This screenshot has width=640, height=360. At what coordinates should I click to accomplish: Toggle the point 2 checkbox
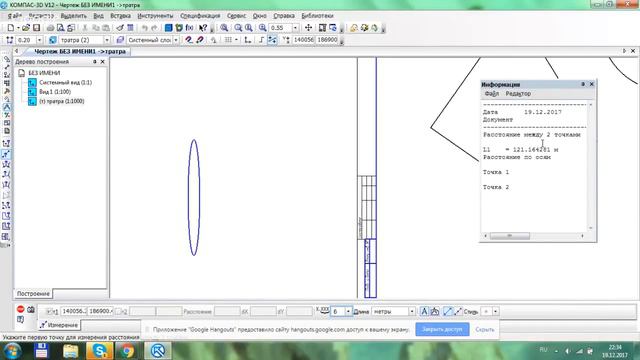click(118, 311)
